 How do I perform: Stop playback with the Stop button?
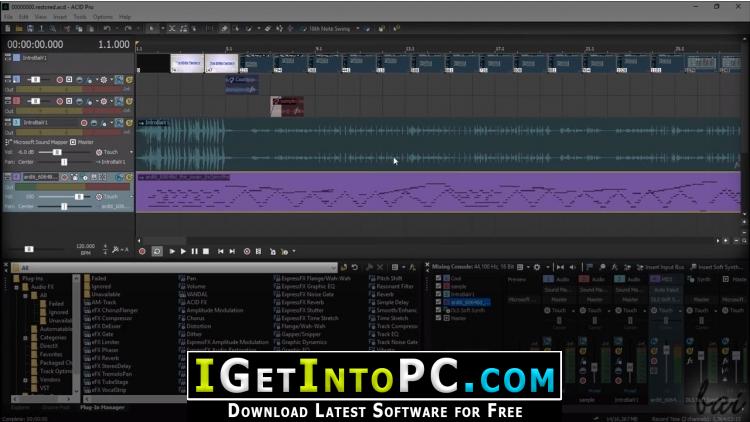(x=206, y=251)
